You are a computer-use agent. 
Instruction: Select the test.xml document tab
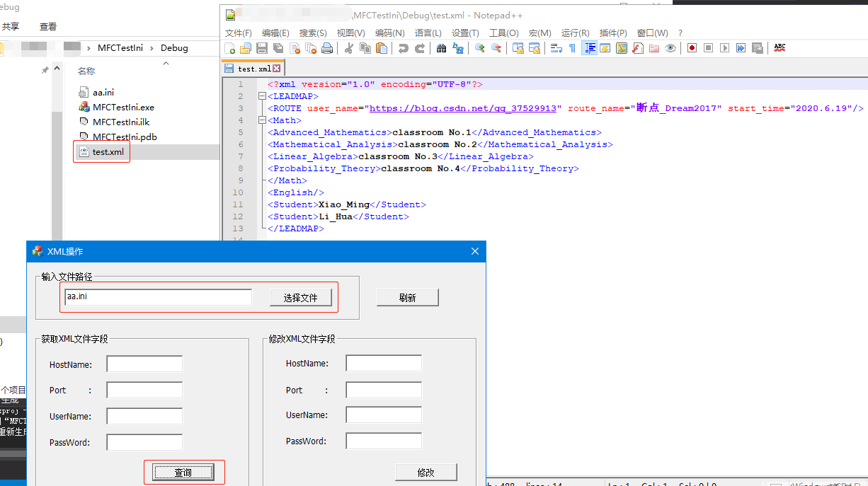(x=251, y=68)
